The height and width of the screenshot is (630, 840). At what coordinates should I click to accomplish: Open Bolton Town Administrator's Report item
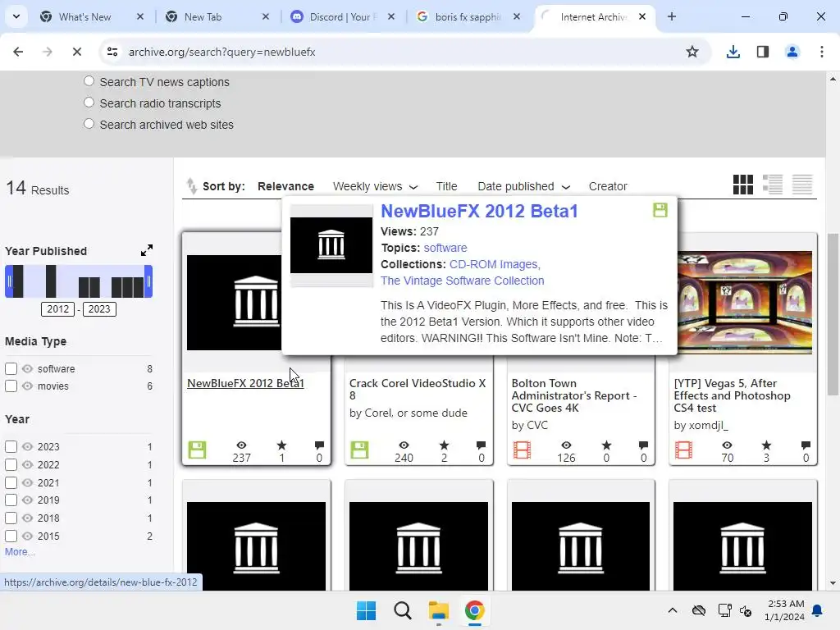[x=574, y=395]
